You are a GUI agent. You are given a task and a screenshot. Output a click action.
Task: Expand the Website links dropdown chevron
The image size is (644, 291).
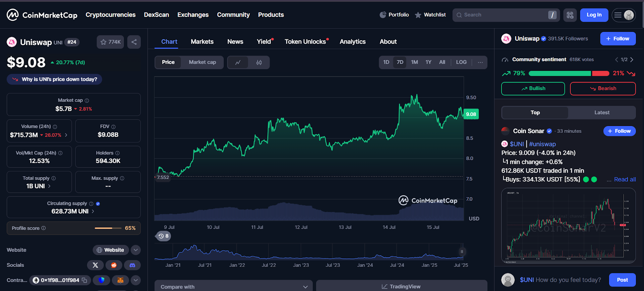coord(136,250)
